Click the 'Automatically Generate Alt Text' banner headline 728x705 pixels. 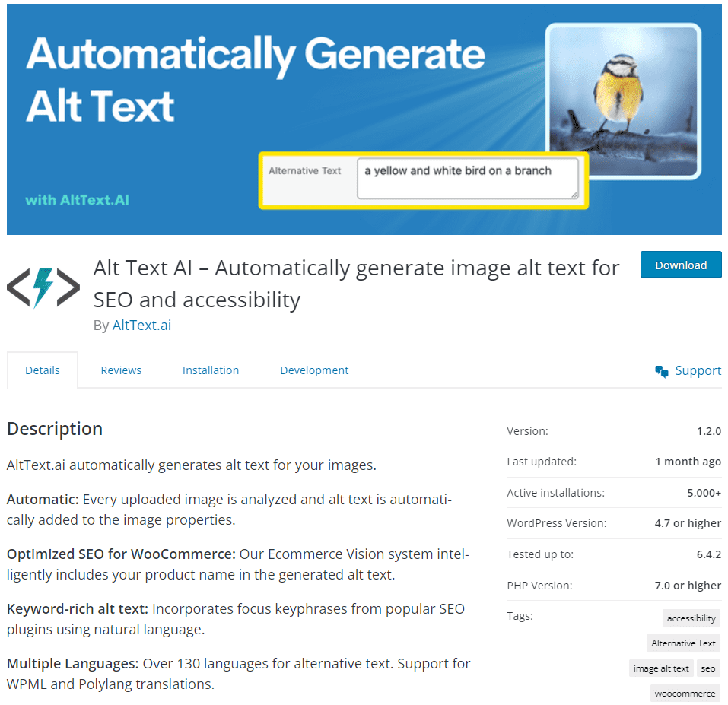(x=256, y=79)
